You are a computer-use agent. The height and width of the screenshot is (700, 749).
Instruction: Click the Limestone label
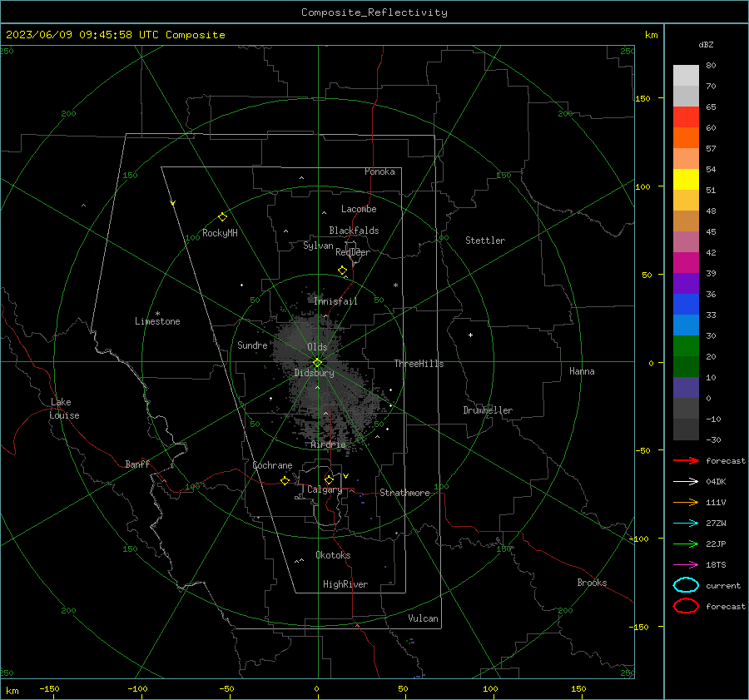[x=157, y=321]
